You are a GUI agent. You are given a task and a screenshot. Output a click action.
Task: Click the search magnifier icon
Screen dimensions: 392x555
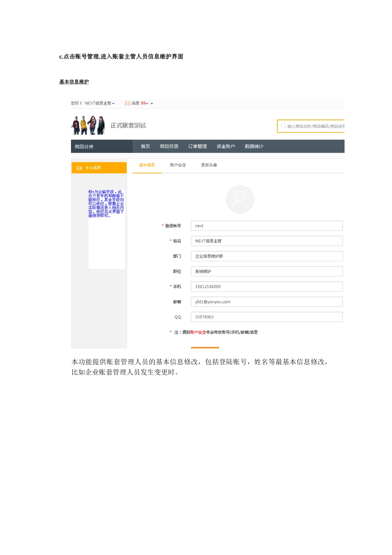283,126
